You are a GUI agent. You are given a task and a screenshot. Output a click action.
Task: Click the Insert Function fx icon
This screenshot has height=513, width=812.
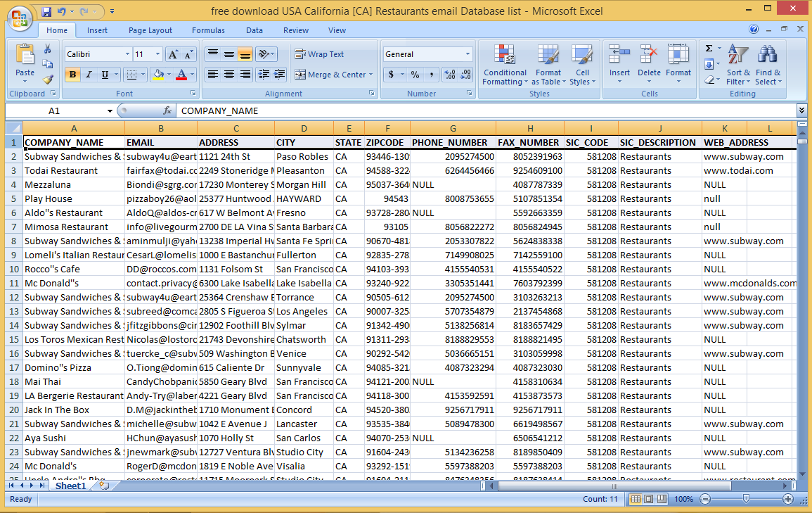(x=167, y=110)
